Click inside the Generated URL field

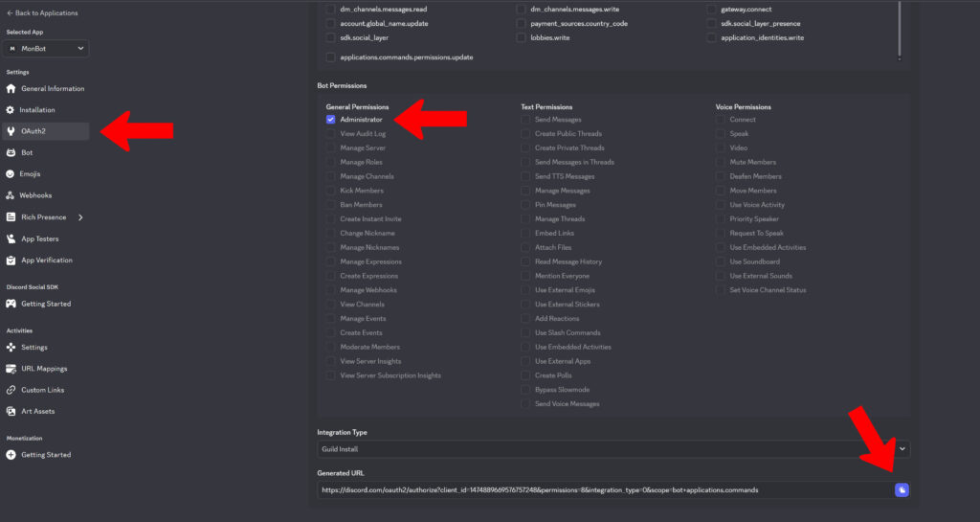tap(603, 490)
